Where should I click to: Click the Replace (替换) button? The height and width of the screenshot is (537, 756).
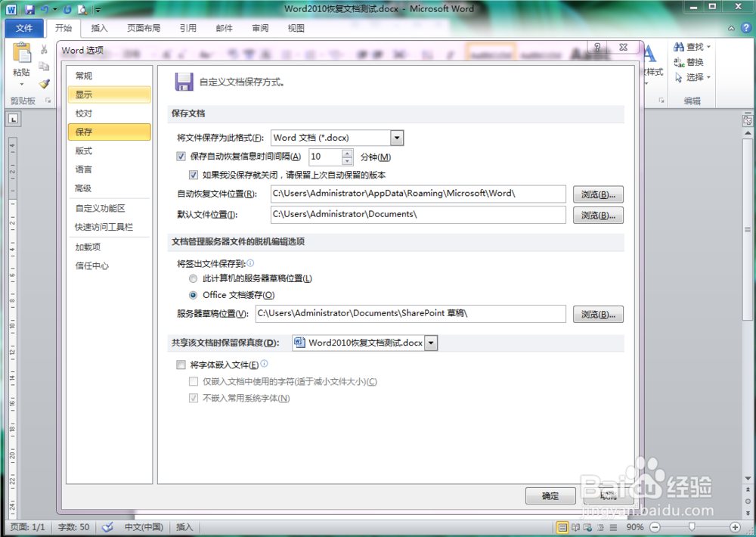pos(689,62)
